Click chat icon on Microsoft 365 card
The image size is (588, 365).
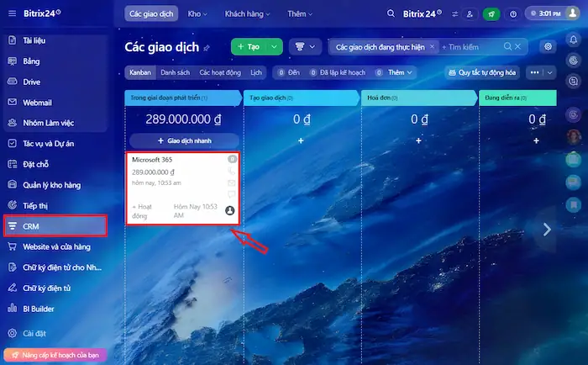(x=231, y=194)
